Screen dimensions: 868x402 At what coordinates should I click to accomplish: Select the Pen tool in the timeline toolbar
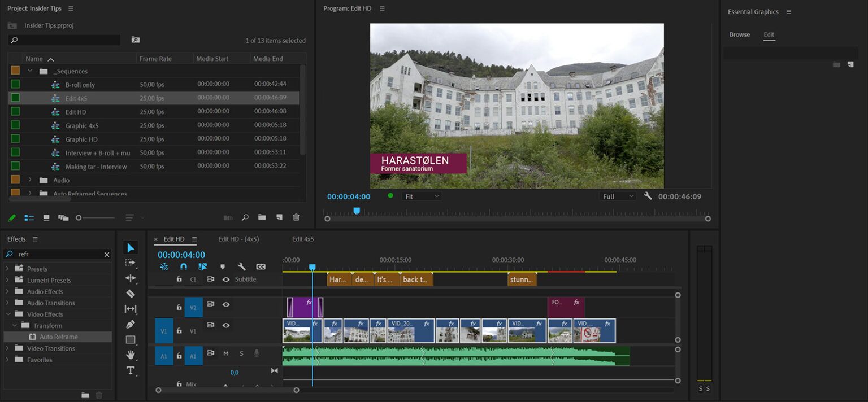pos(130,325)
